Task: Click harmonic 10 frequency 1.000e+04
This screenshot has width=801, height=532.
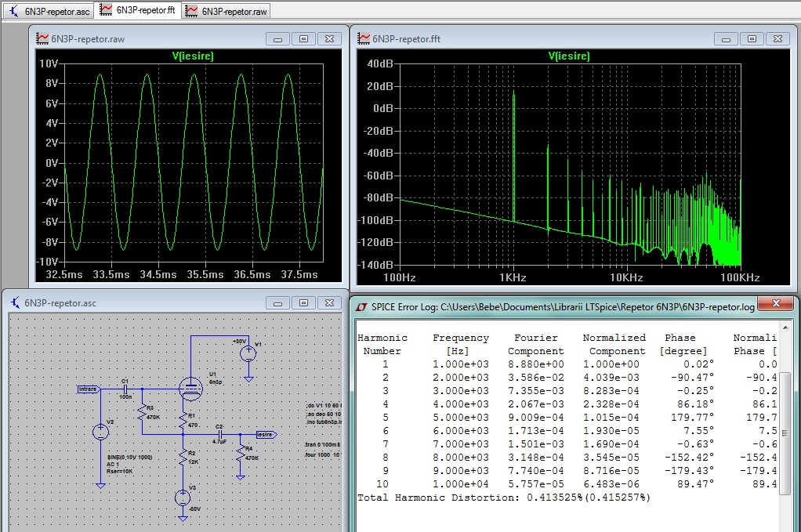Action: point(461,483)
